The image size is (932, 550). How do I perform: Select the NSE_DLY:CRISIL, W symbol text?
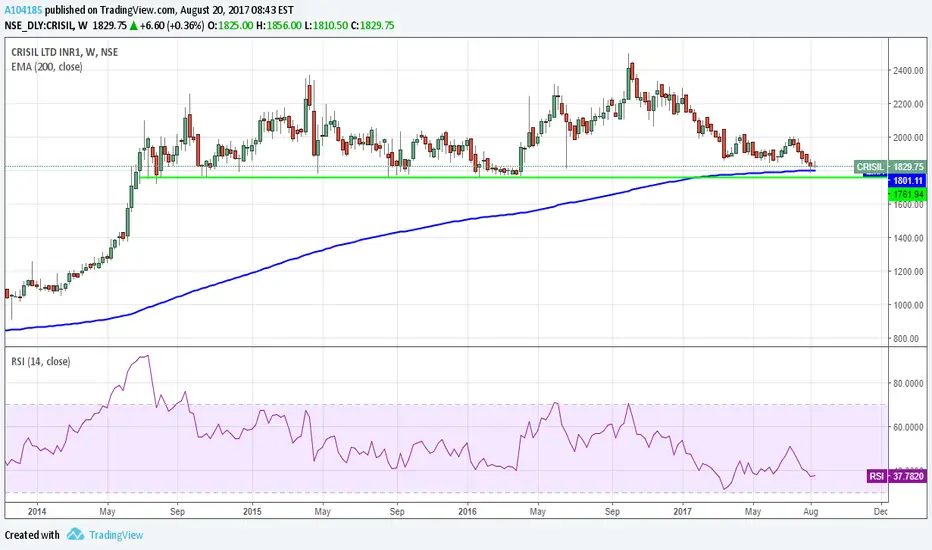click(x=46, y=26)
